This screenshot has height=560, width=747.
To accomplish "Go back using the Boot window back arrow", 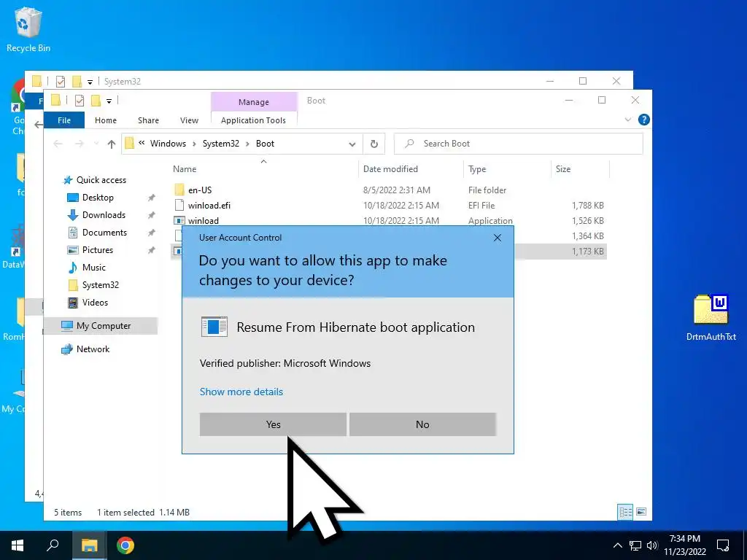I will click(58, 144).
